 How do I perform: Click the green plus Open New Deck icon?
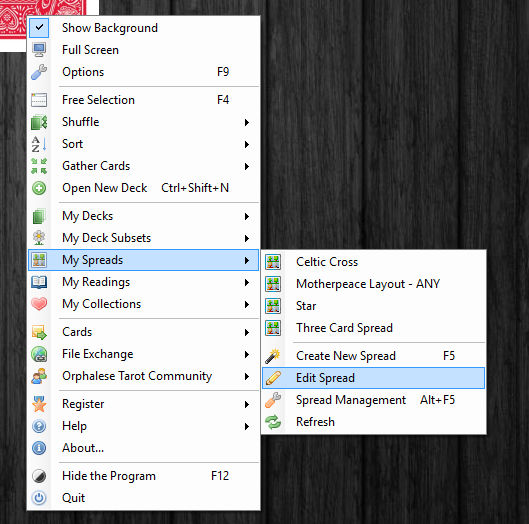pos(39,188)
